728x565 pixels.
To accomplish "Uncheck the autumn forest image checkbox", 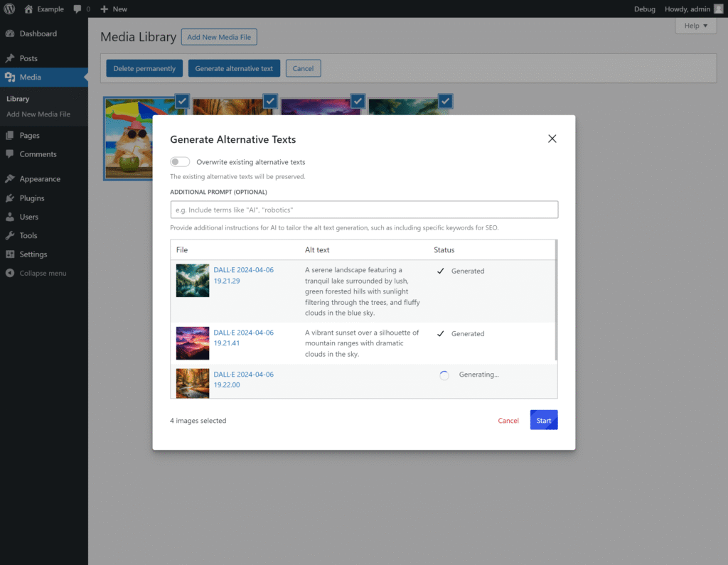I will tap(269, 101).
